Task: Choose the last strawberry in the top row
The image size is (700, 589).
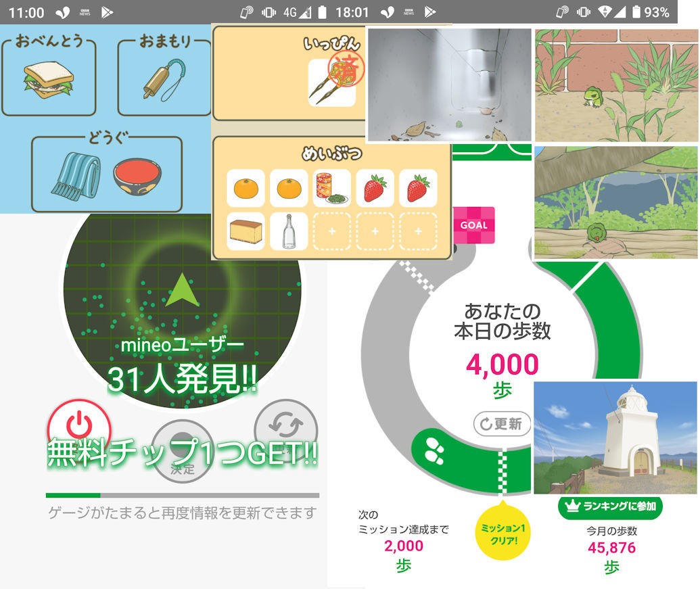Action: [418, 188]
